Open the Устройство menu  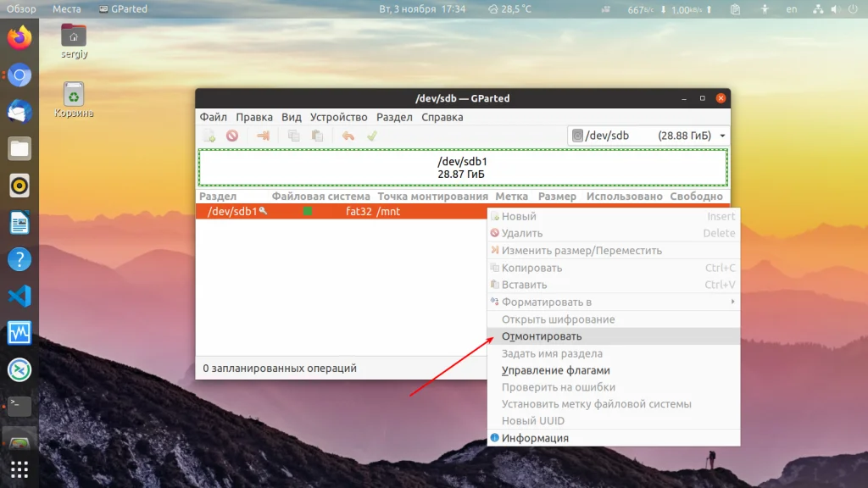(338, 117)
